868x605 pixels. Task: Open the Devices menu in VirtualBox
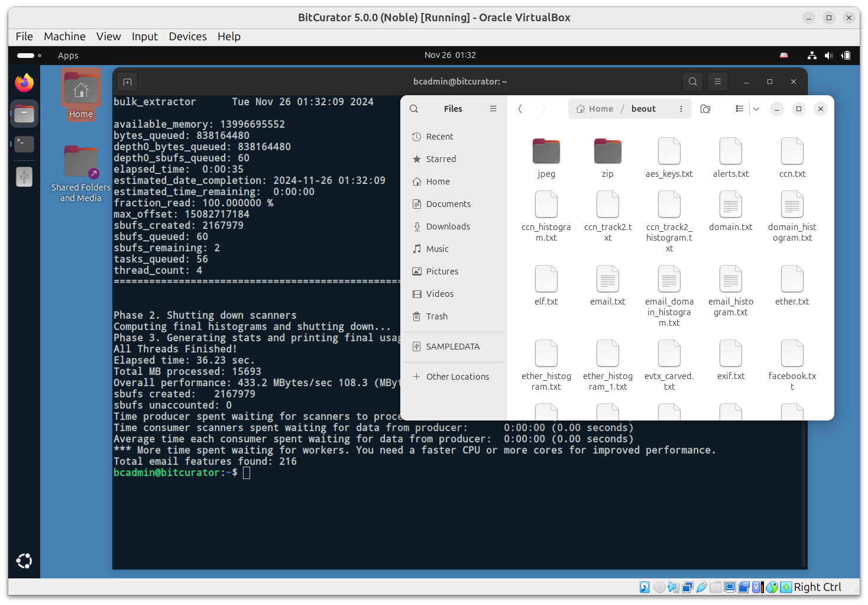tap(188, 37)
